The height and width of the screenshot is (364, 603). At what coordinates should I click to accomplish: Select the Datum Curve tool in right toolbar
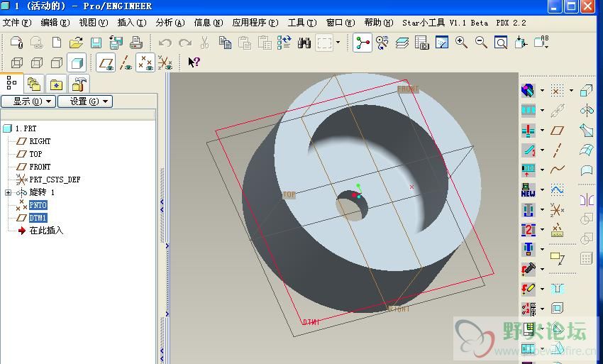click(557, 170)
